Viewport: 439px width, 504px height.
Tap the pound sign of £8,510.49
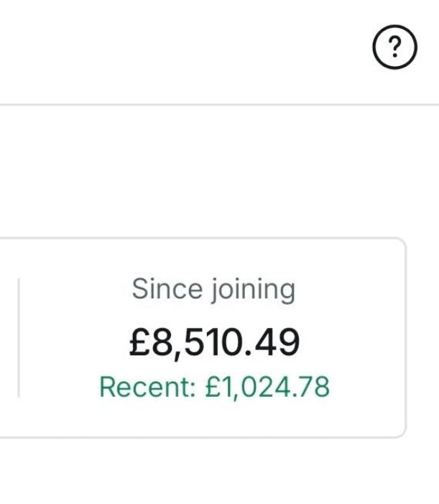coord(138,343)
